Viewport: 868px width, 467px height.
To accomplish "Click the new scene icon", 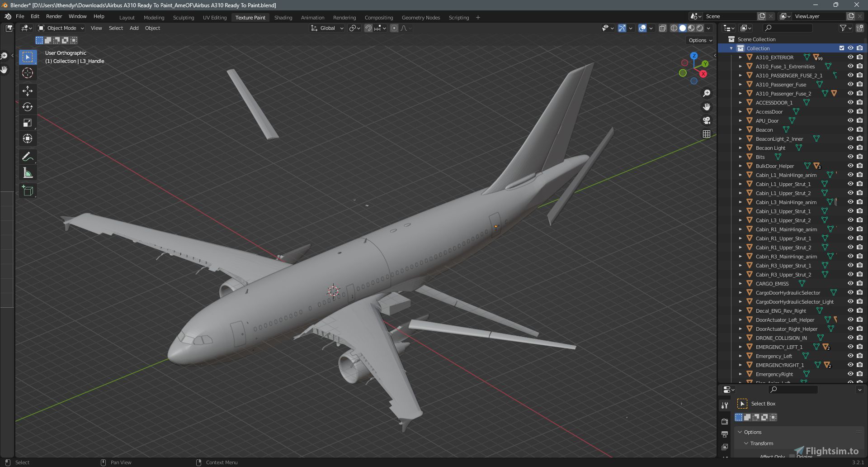I will point(762,16).
